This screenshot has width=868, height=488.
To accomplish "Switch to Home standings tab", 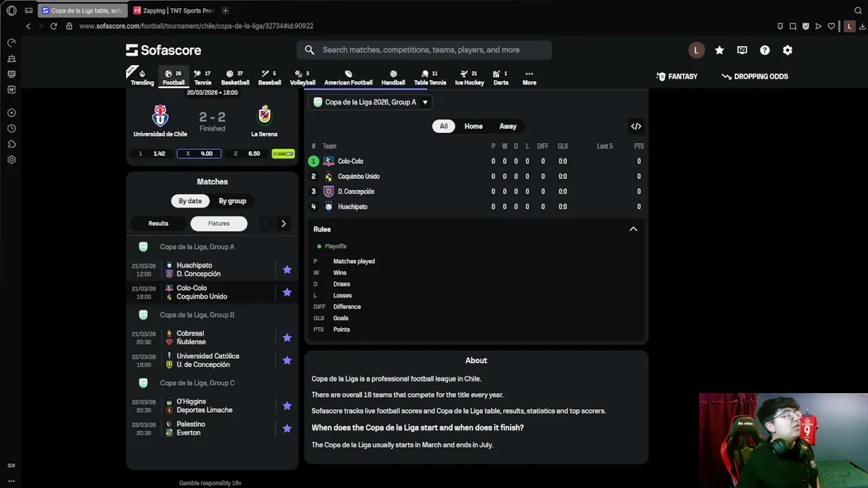I will click(473, 126).
